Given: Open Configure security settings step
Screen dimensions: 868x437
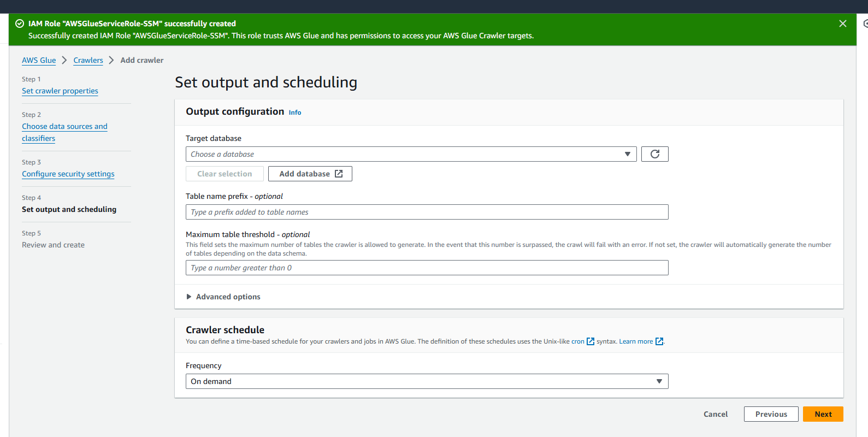Looking at the screenshot, I should tap(68, 174).
